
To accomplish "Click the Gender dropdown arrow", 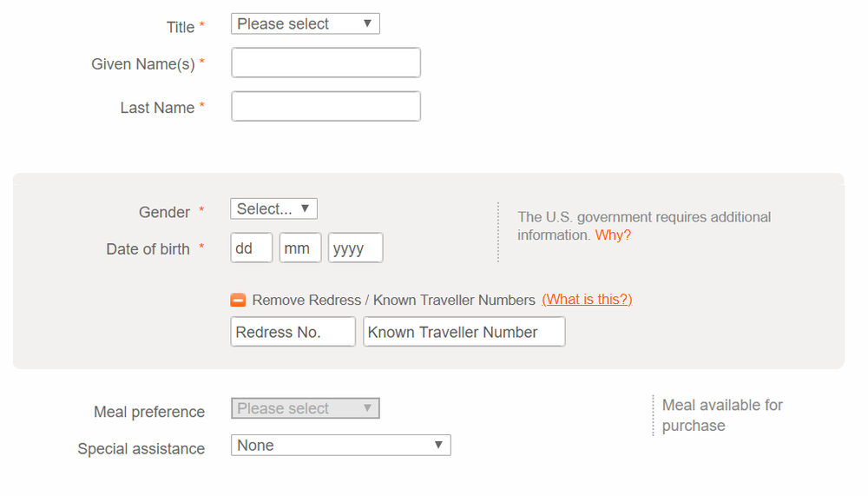I will pos(305,209).
